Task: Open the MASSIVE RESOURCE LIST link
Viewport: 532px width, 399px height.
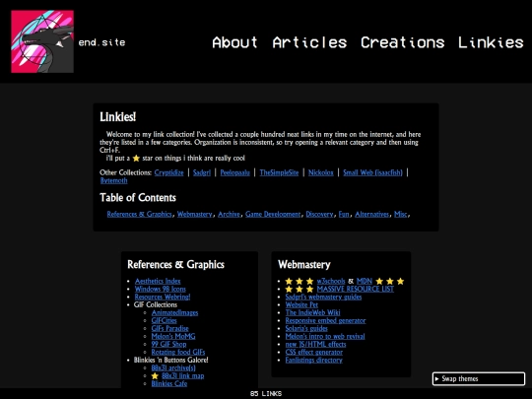Action: point(356,289)
